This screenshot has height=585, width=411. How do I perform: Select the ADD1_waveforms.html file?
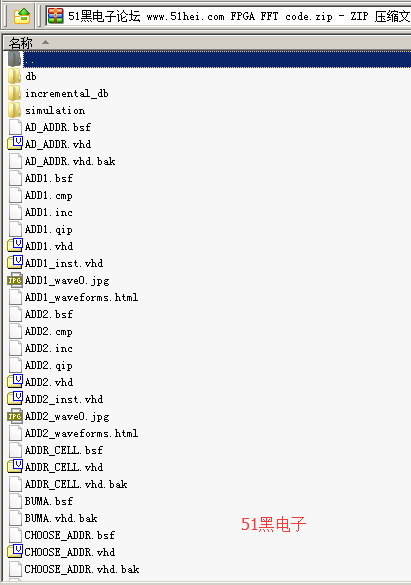coord(81,297)
